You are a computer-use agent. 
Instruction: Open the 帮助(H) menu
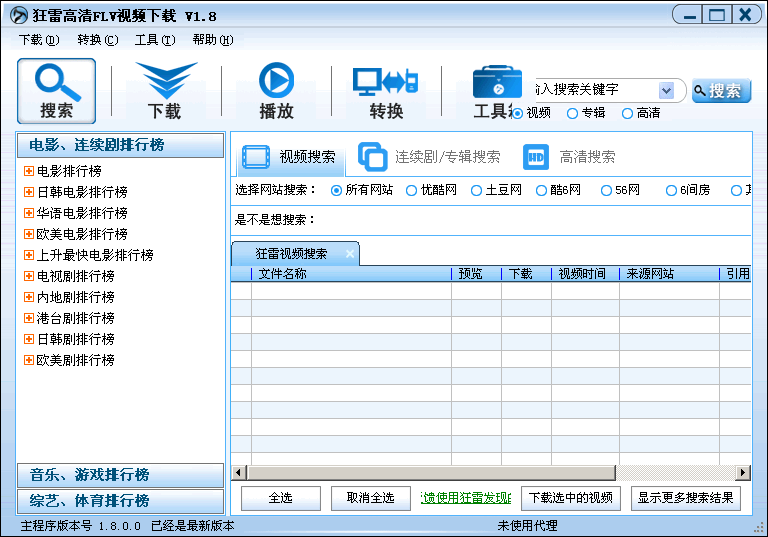point(213,40)
